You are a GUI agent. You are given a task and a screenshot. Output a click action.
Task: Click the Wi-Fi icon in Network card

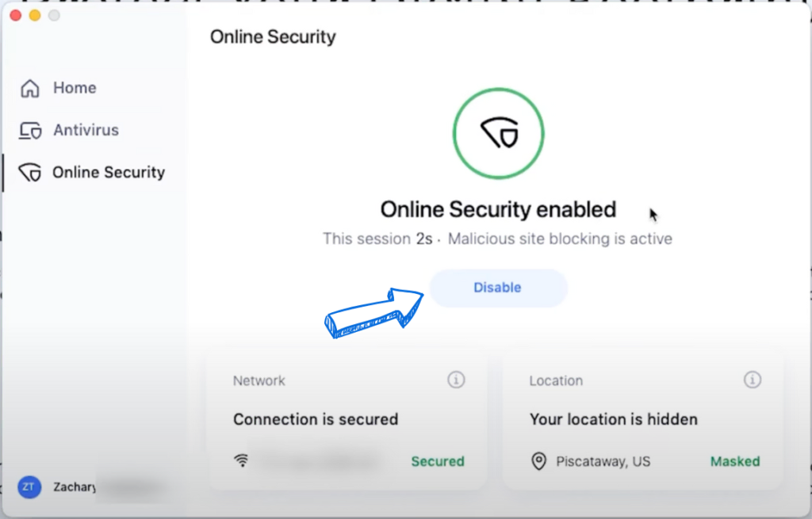[x=242, y=460]
